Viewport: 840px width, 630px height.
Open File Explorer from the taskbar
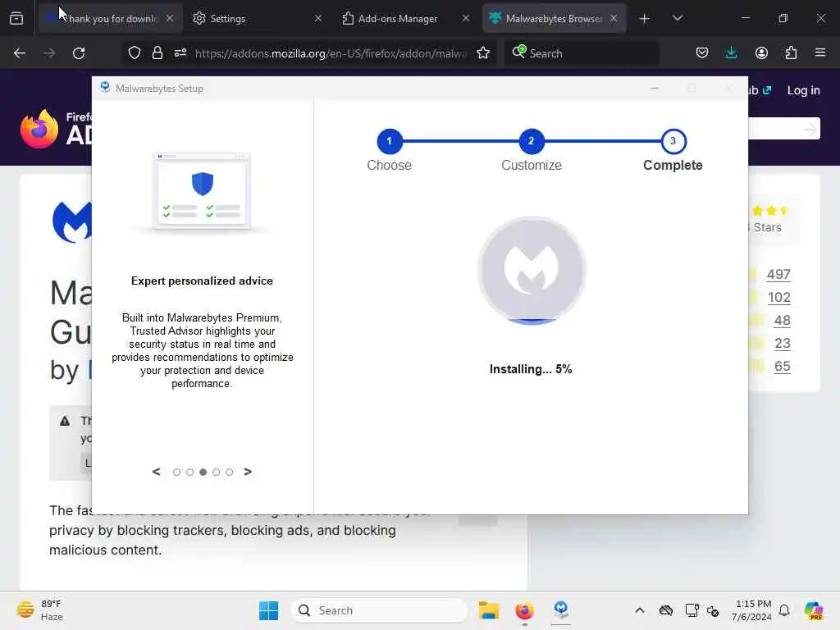click(489, 610)
